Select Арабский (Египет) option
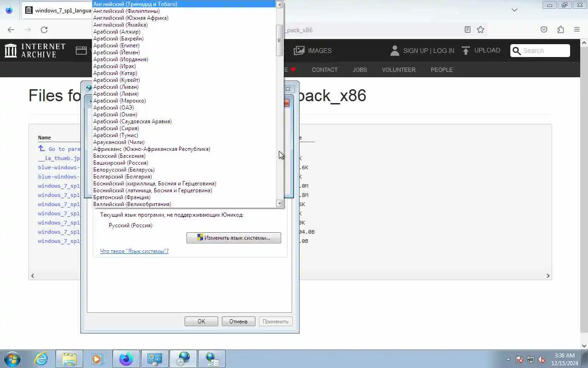 coord(184,46)
